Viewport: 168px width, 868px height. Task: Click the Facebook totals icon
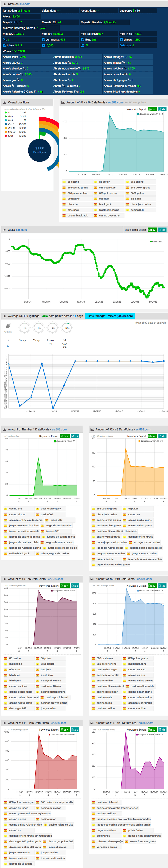coord(4,45)
